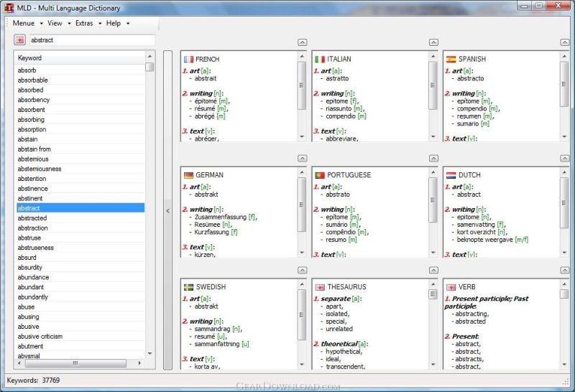Click 'Zusammenfassung' in the German panel
The image size is (575, 392).
(221, 217)
